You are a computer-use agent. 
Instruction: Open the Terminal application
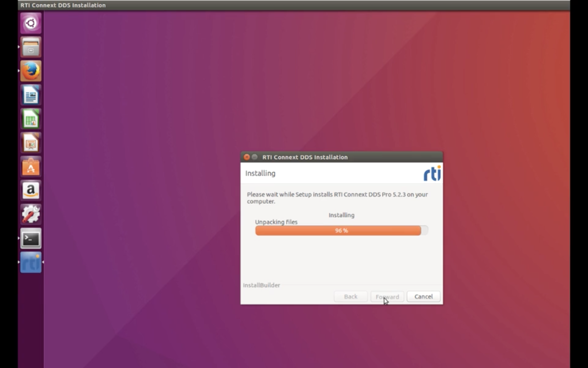[30, 238]
